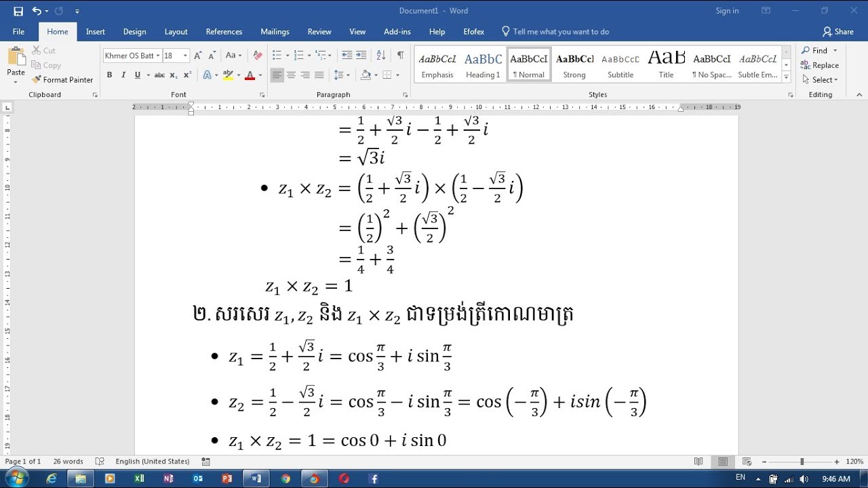Click the Undo arrow icon
The height and width of the screenshot is (488, 868).
(x=37, y=11)
